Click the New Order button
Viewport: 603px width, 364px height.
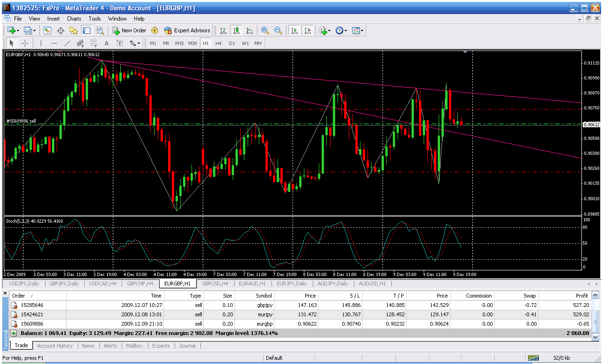(x=129, y=30)
